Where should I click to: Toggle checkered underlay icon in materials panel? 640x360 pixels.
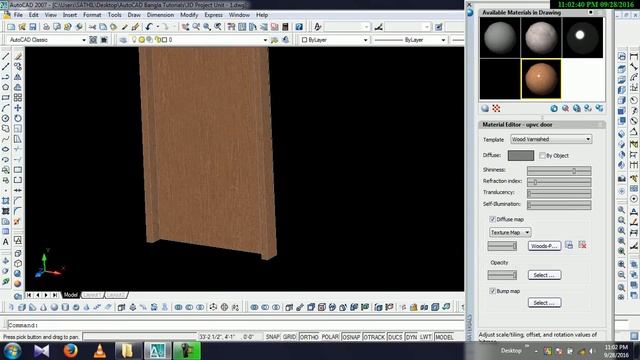point(496,109)
